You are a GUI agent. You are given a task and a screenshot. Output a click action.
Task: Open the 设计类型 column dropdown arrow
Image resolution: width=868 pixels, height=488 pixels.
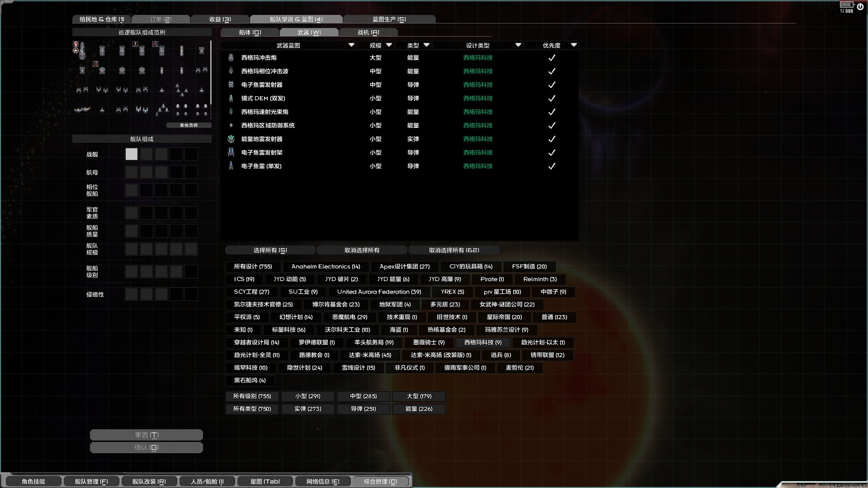point(518,45)
